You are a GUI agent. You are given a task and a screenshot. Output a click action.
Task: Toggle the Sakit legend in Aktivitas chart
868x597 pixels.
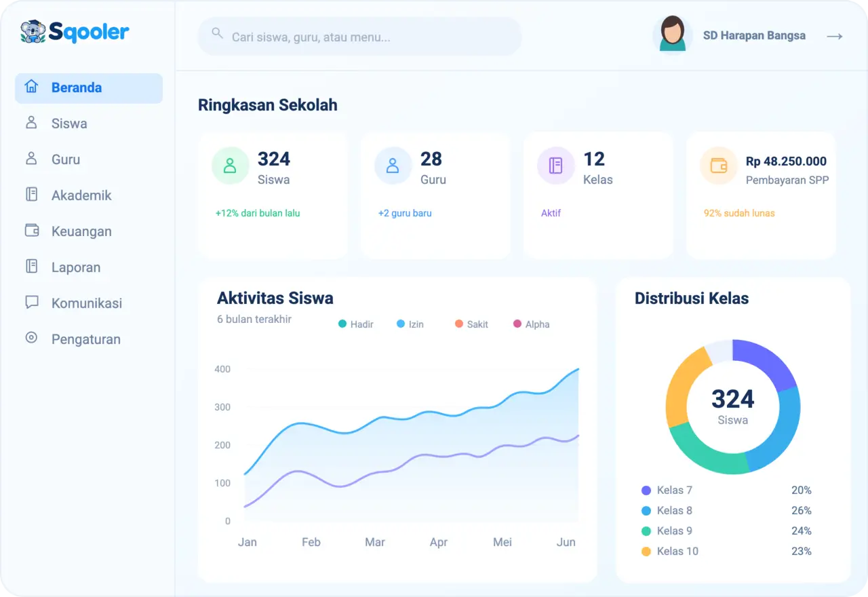pos(472,324)
